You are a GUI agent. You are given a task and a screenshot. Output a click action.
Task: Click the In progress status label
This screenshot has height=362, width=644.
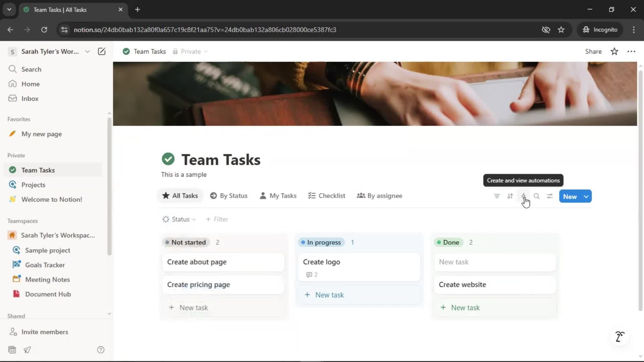coord(321,242)
